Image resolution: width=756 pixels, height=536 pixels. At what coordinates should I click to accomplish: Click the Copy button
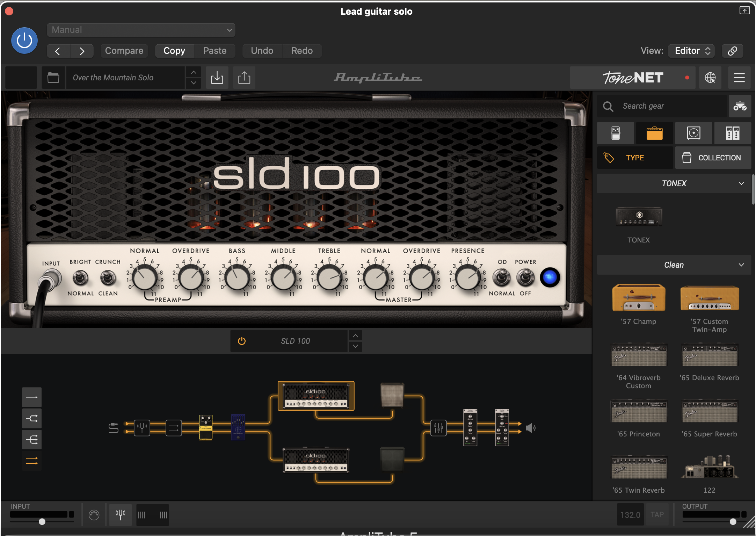[174, 51]
